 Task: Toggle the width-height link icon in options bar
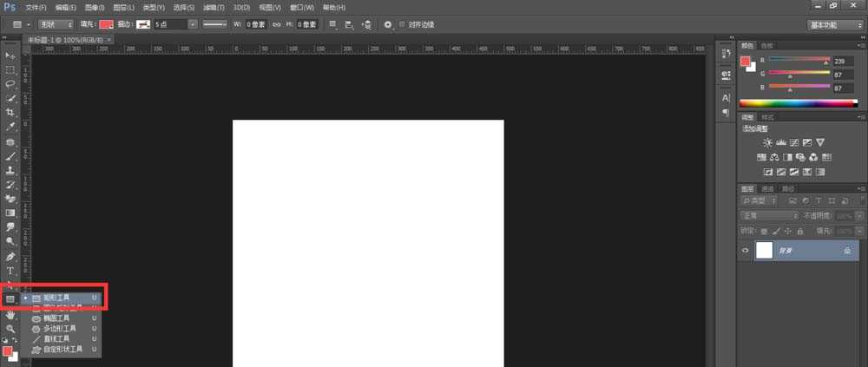pos(276,24)
